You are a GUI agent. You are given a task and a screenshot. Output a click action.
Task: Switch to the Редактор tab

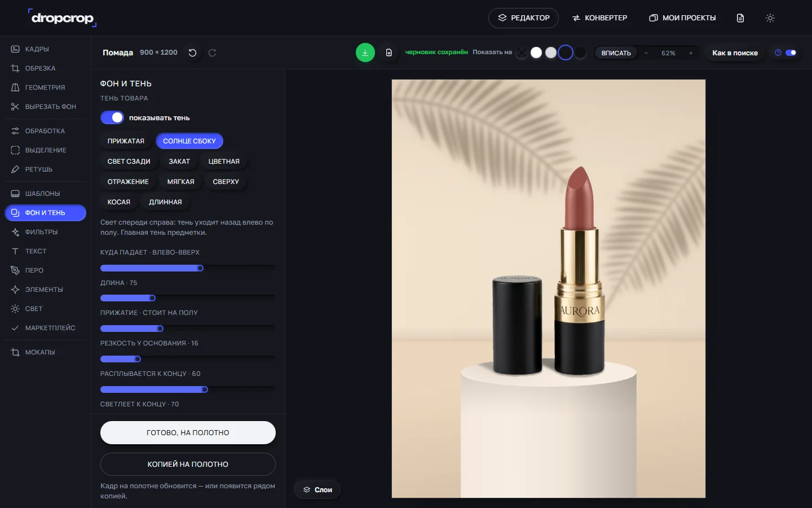point(523,18)
